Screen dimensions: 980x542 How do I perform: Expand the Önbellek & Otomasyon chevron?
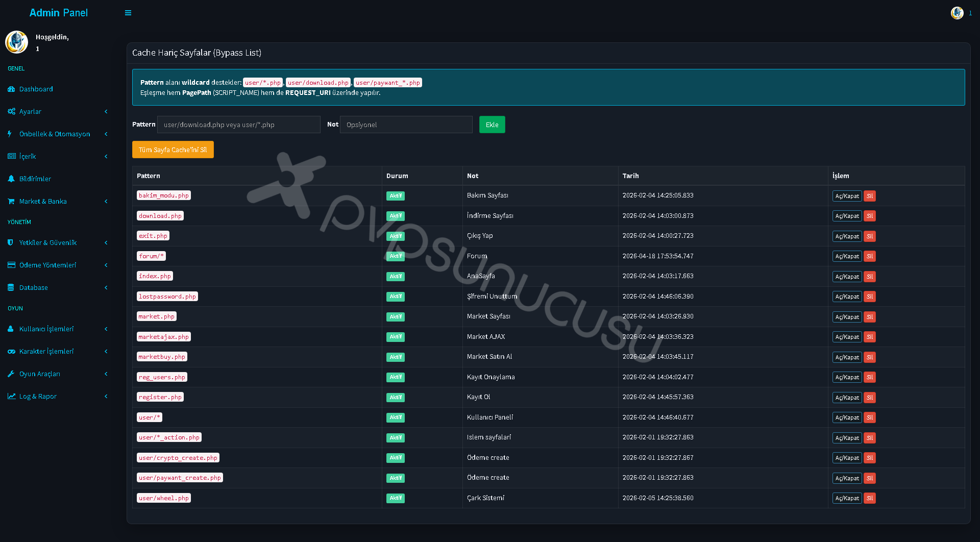(x=106, y=134)
